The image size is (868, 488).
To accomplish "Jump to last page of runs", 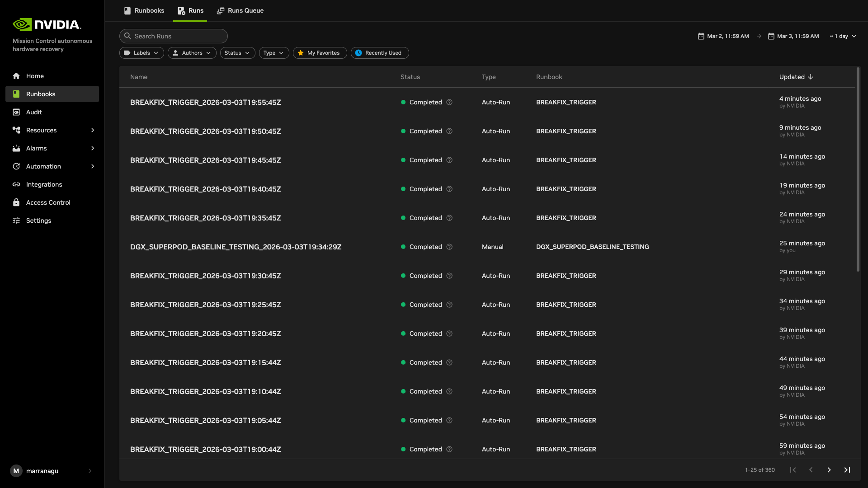I will tap(847, 470).
